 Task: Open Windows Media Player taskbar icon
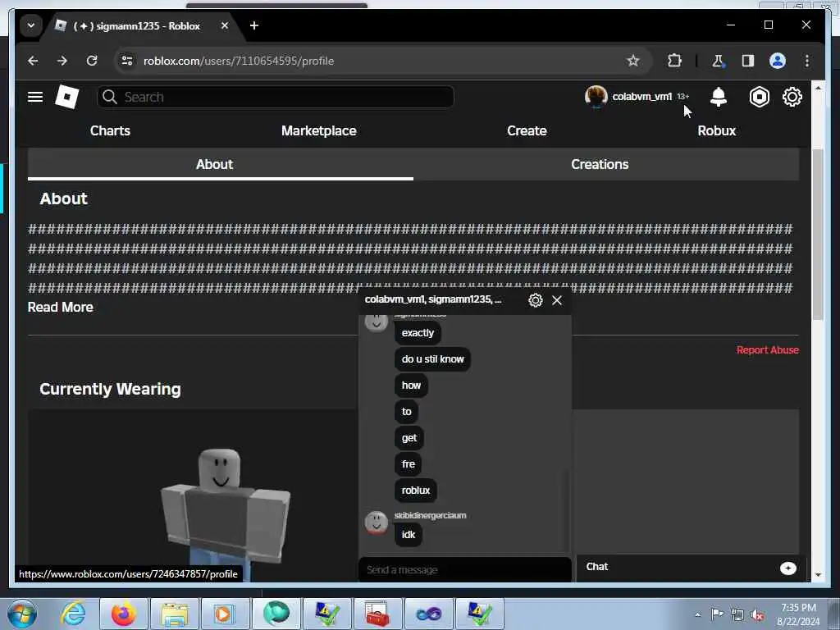tap(225, 614)
